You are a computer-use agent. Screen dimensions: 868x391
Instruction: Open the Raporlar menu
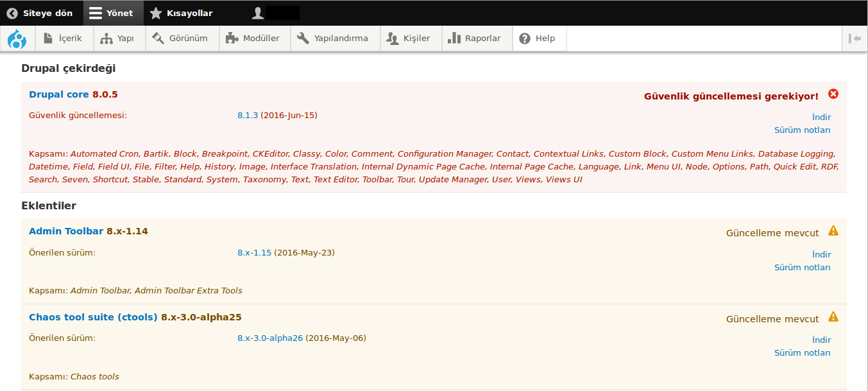pyautogui.click(x=476, y=39)
